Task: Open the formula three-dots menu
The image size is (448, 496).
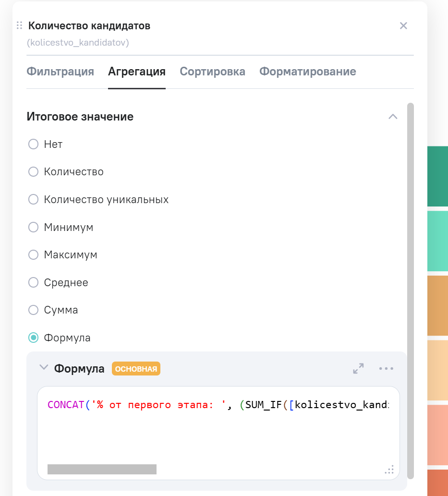Action: pos(386,369)
